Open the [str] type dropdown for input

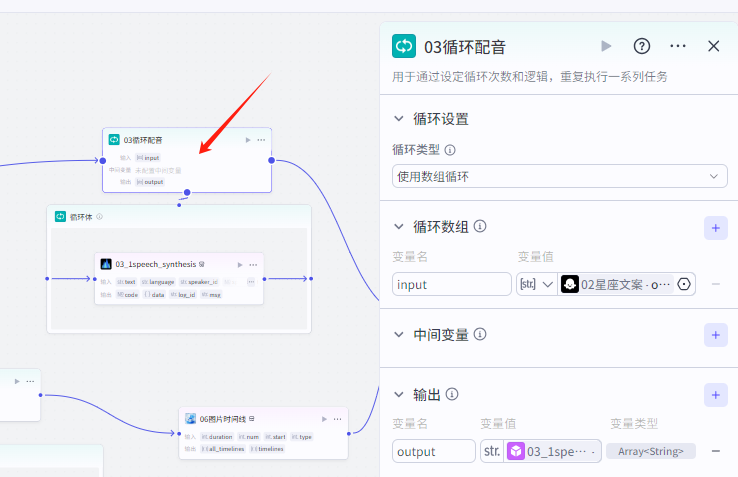(536, 284)
